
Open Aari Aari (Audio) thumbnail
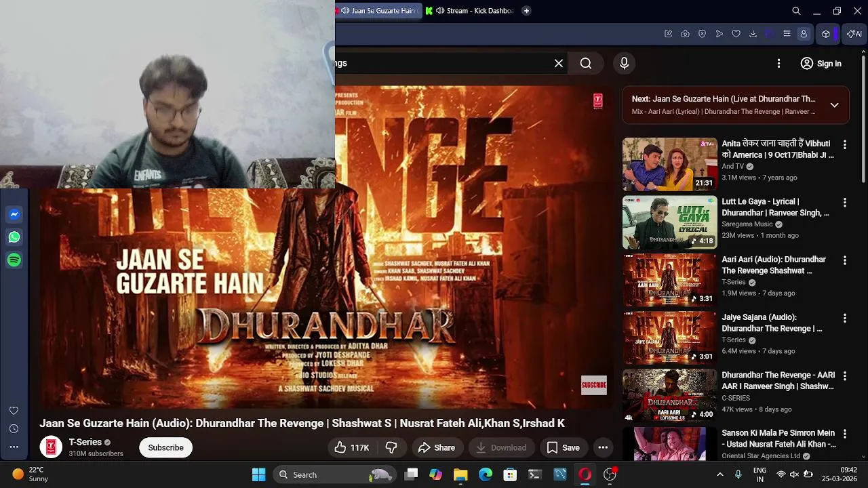[670, 280]
